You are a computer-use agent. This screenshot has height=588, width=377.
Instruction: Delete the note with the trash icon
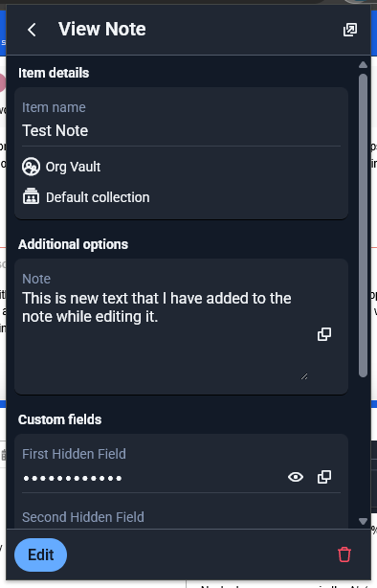tap(344, 554)
